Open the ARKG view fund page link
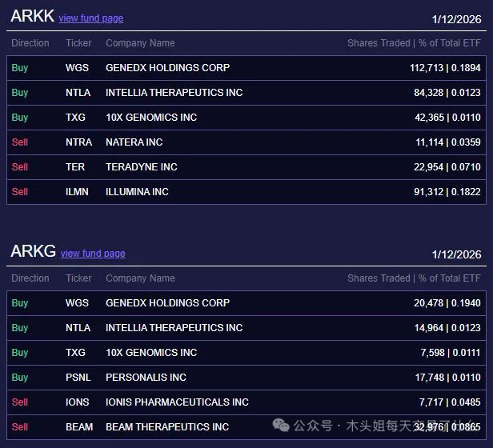493x448 pixels. click(93, 254)
